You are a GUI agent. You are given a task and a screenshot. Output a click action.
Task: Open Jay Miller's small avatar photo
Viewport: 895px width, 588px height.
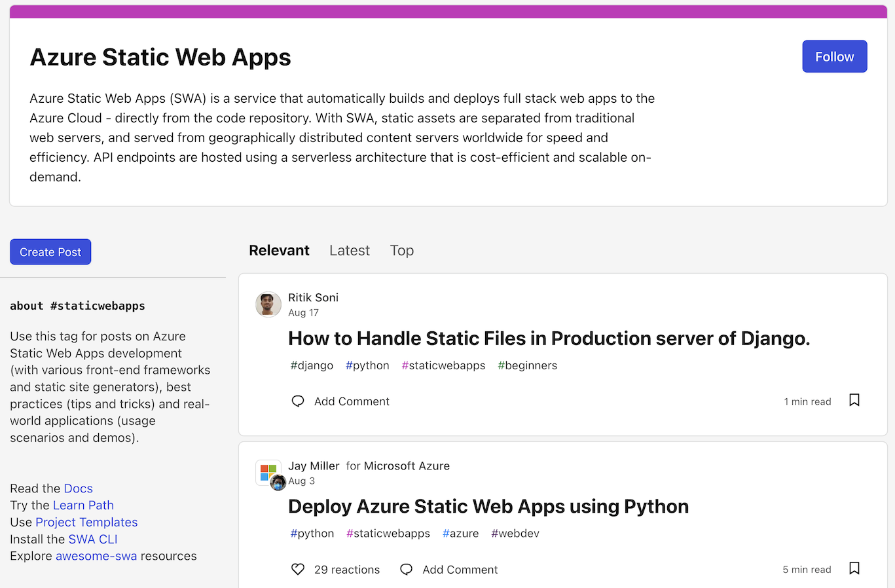pyautogui.click(x=278, y=483)
